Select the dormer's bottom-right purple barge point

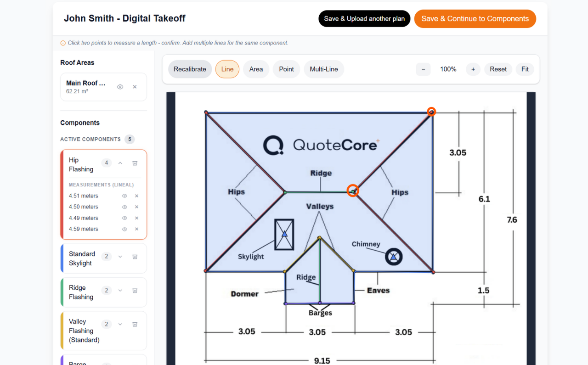click(353, 303)
